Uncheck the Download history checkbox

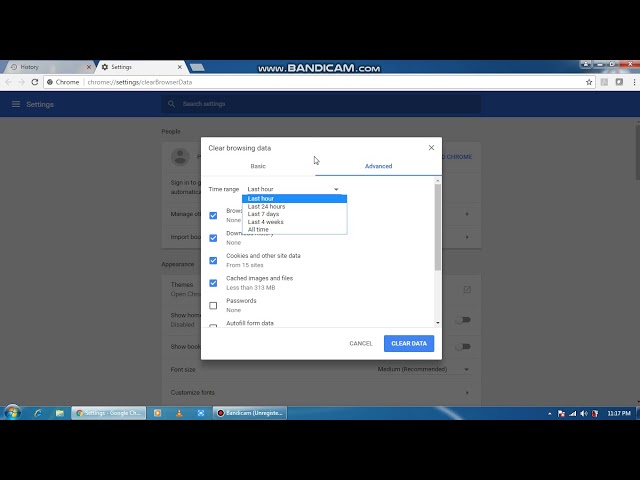(x=213, y=238)
